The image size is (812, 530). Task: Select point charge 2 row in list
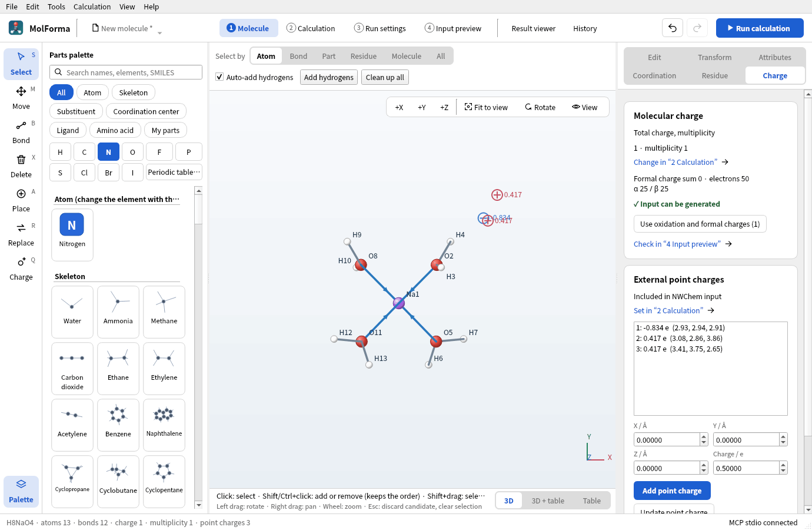tap(710, 339)
